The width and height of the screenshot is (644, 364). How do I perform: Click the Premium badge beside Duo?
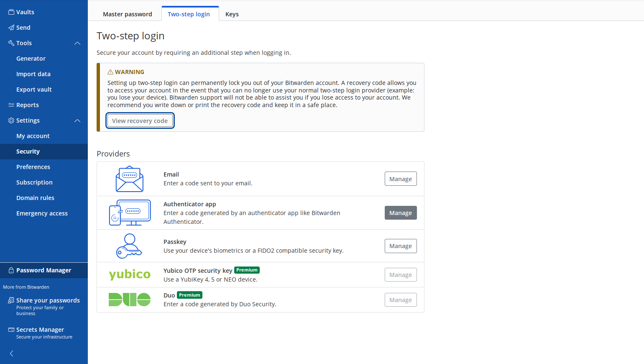click(189, 295)
